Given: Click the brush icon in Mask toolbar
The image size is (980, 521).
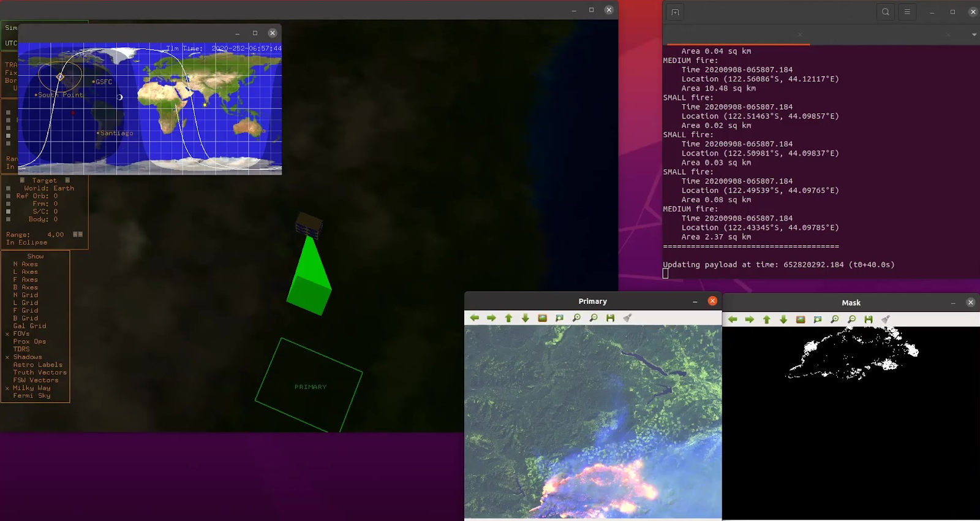Looking at the screenshot, I should (x=885, y=319).
